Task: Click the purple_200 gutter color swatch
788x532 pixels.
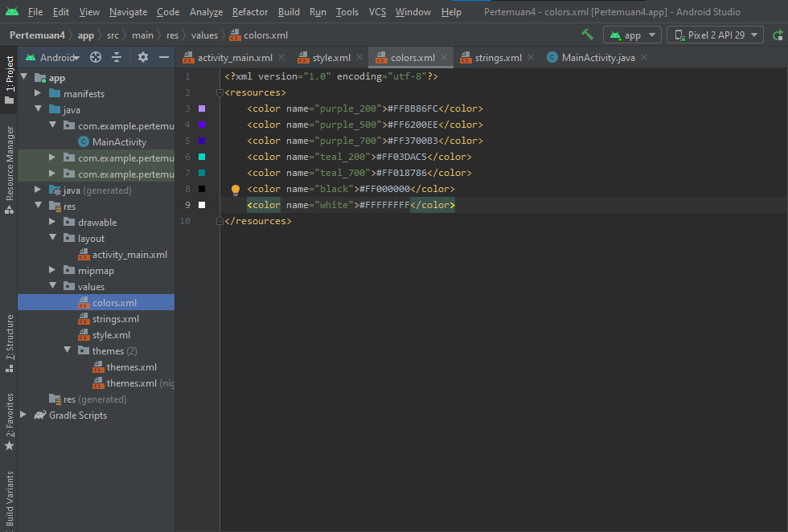Action: (202, 108)
